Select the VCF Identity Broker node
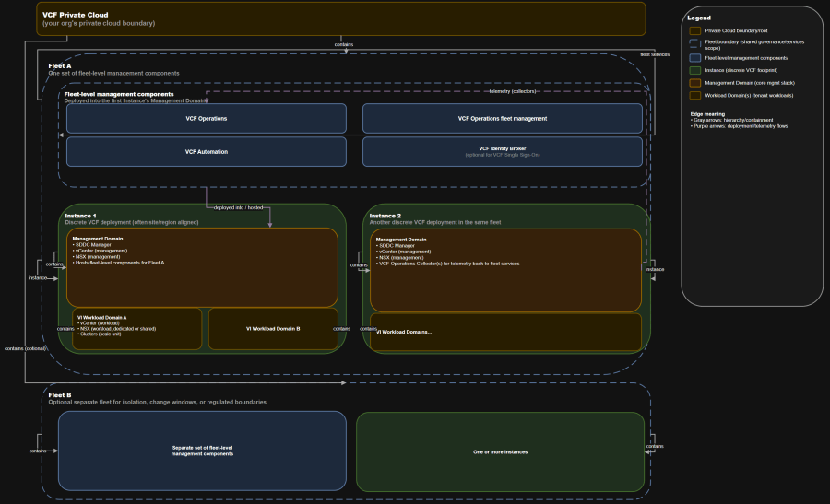The height and width of the screenshot is (504, 830). click(503, 151)
